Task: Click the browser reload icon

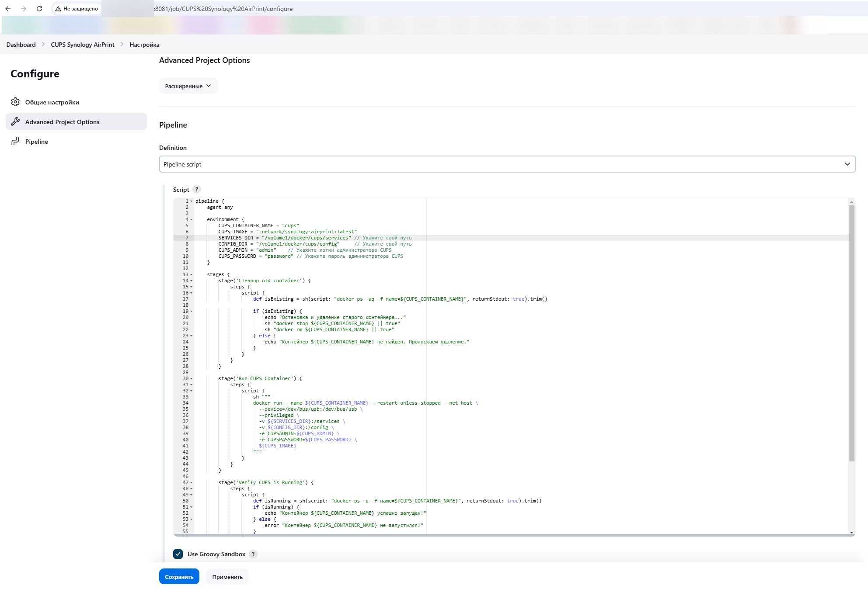Action: (39, 9)
